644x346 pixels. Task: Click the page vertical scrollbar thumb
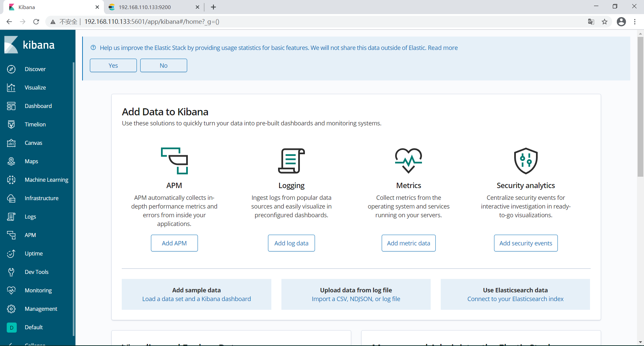pos(640,107)
